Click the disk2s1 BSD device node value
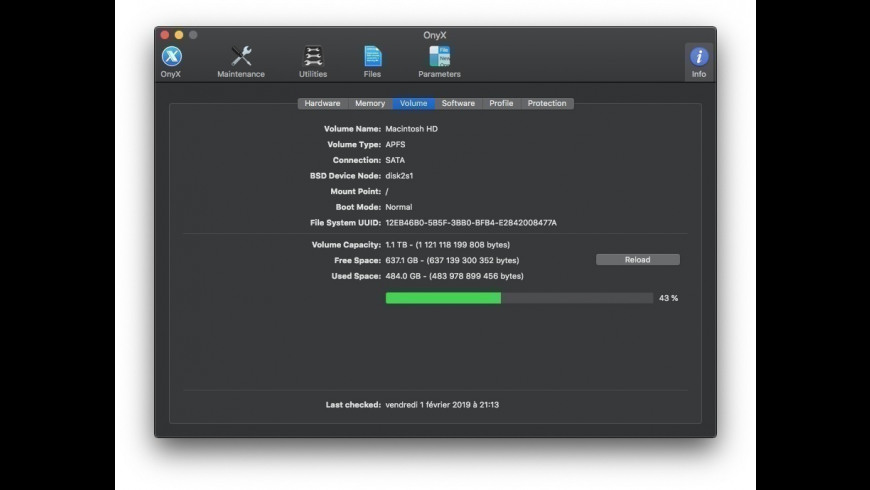The width and height of the screenshot is (870, 490). (399, 176)
